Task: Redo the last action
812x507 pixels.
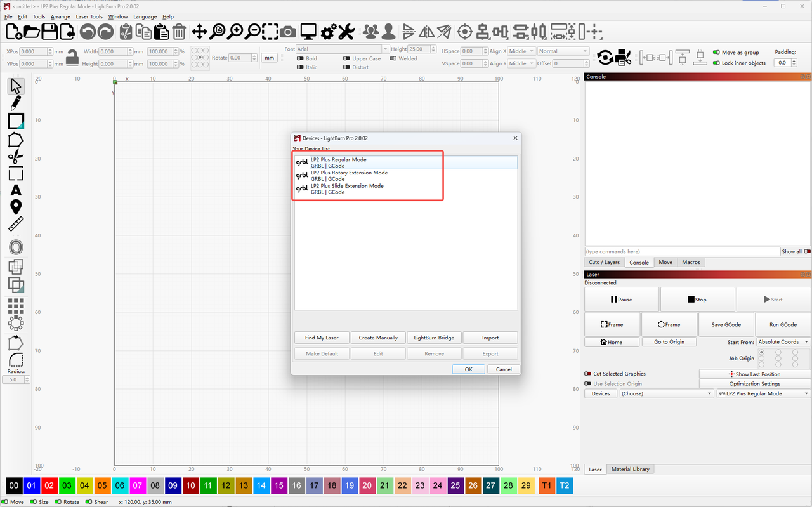Action: (105, 32)
